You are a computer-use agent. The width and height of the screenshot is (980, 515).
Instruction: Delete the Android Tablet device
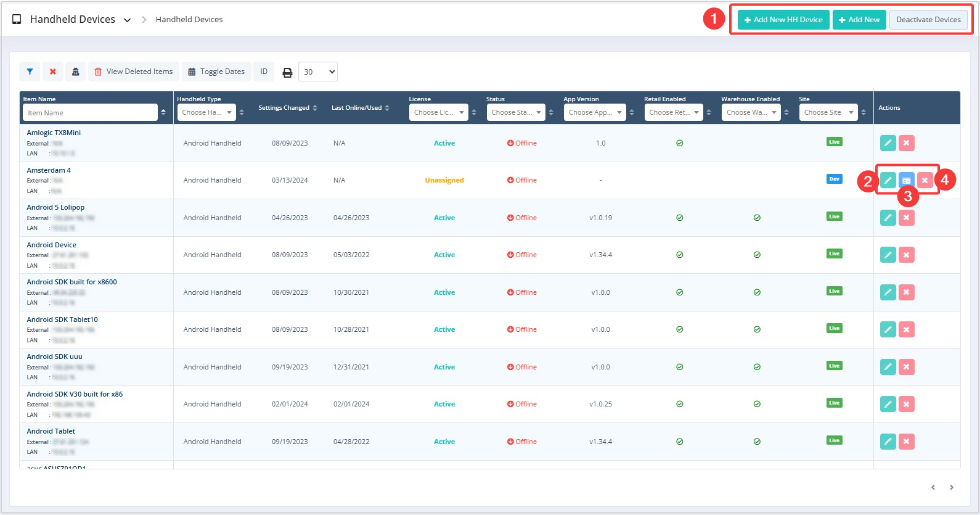tap(906, 442)
